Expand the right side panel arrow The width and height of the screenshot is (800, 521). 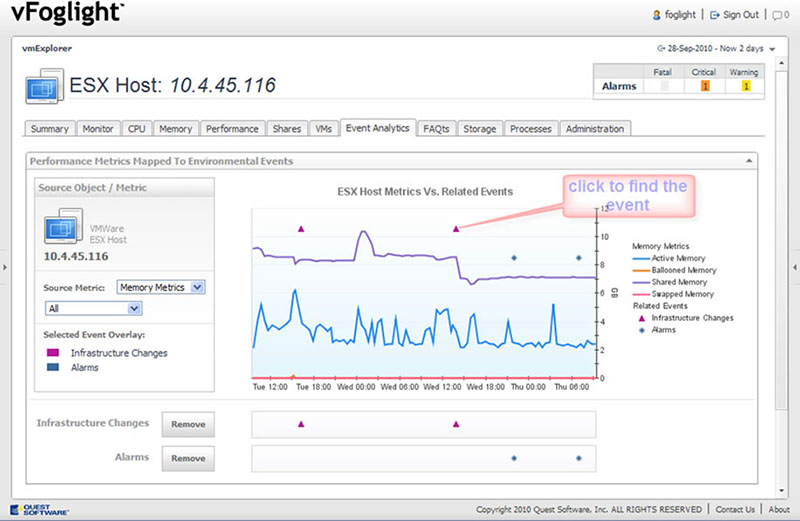tap(795, 267)
